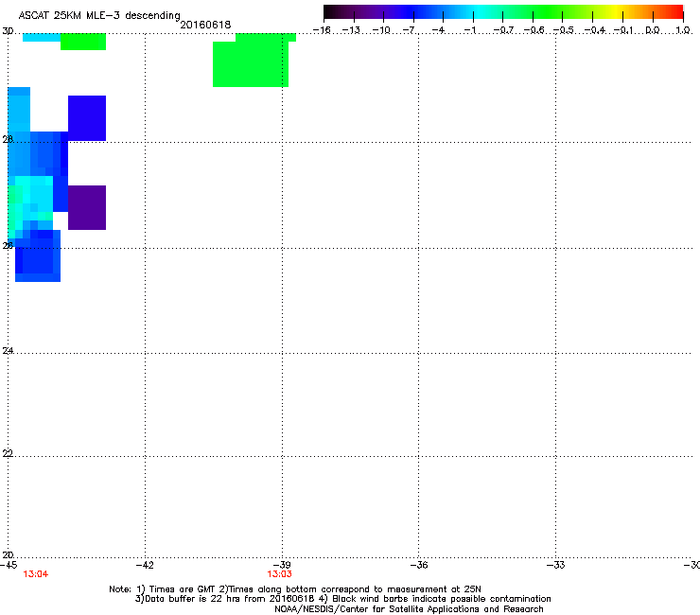Select the -0.4 color scale label

[595, 30]
